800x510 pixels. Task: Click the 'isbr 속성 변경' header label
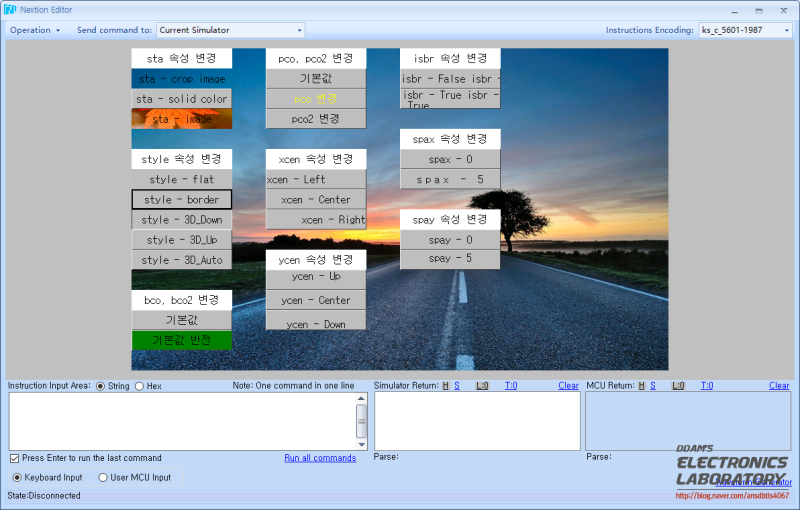450,58
